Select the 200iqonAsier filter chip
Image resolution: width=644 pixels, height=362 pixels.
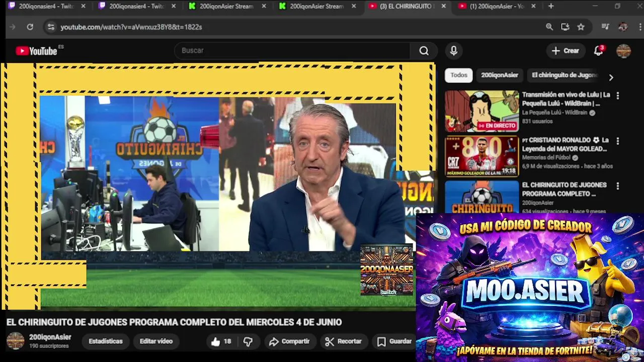pos(500,75)
